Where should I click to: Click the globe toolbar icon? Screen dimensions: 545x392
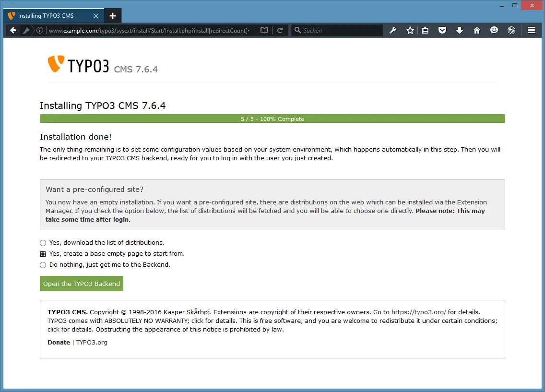tap(511, 30)
